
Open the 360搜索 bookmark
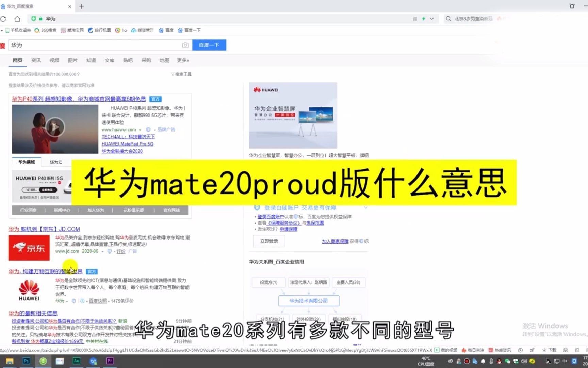(x=46, y=30)
